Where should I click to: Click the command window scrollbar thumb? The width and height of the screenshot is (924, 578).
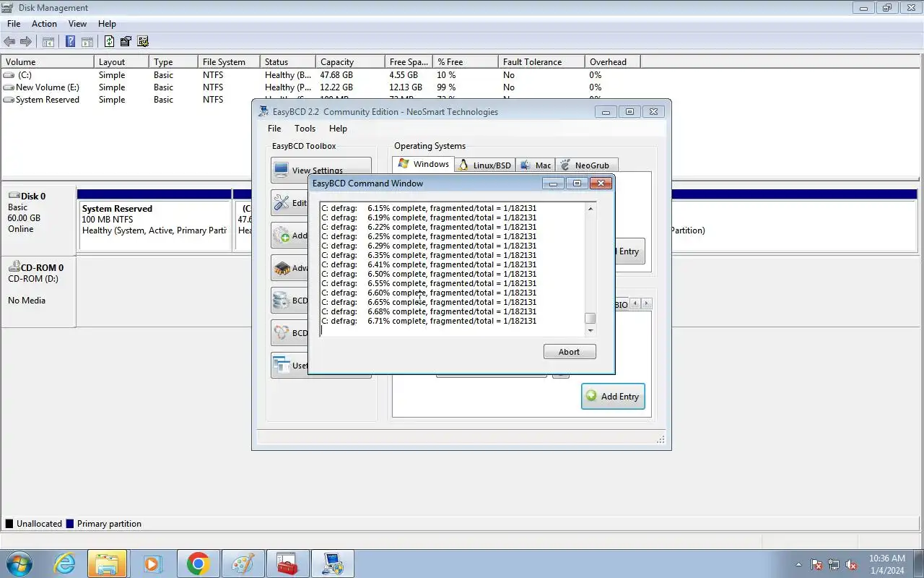(x=590, y=319)
